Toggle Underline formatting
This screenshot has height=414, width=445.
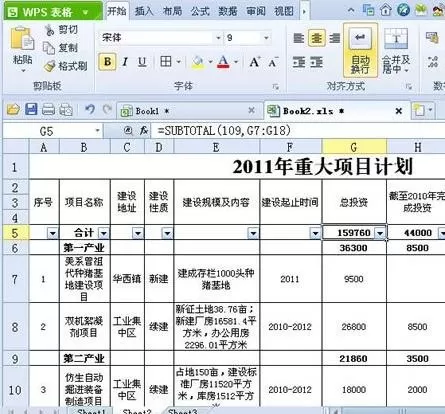pyautogui.click(x=142, y=62)
